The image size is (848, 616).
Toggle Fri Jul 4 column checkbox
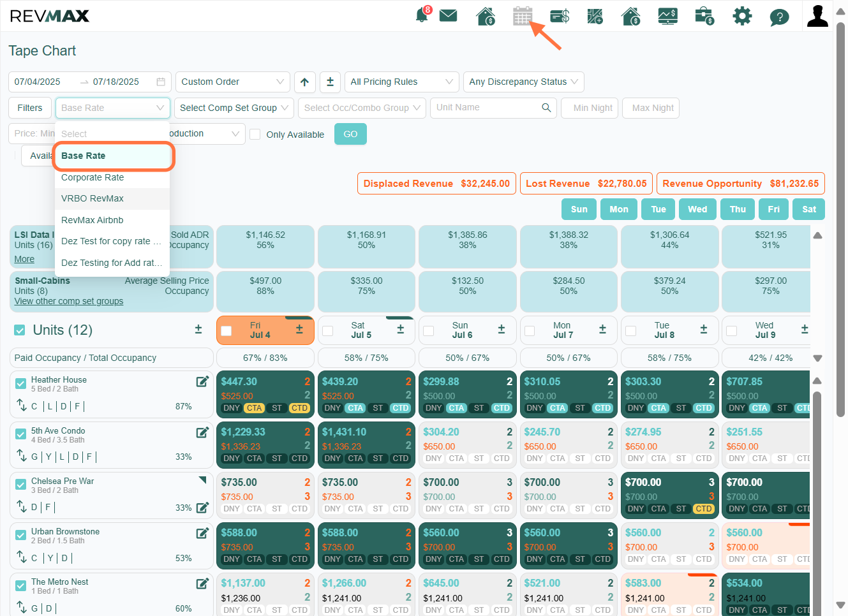(x=226, y=331)
